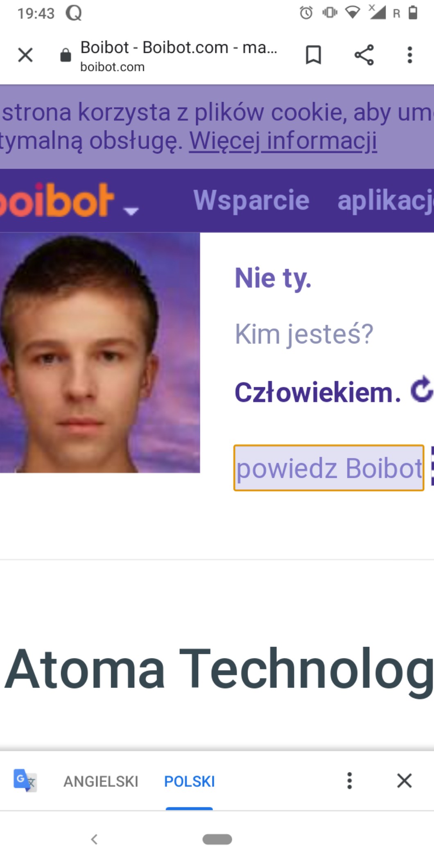Open the share icon in toolbar
Image resolution: width=434 pixels, height=868 pixels.
(364, 55)
